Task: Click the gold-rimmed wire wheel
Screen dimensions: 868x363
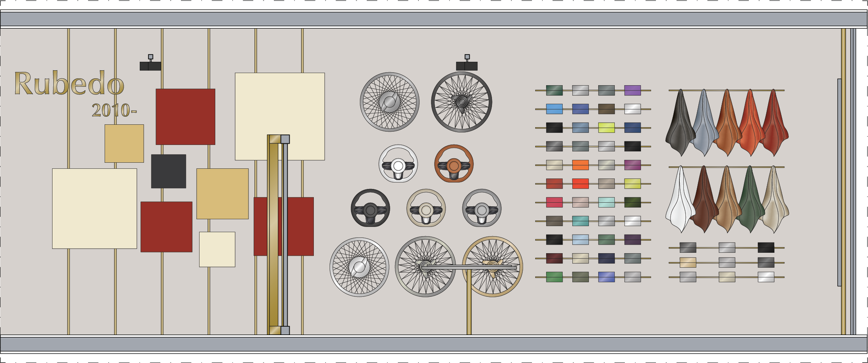Action: [493, 267]
